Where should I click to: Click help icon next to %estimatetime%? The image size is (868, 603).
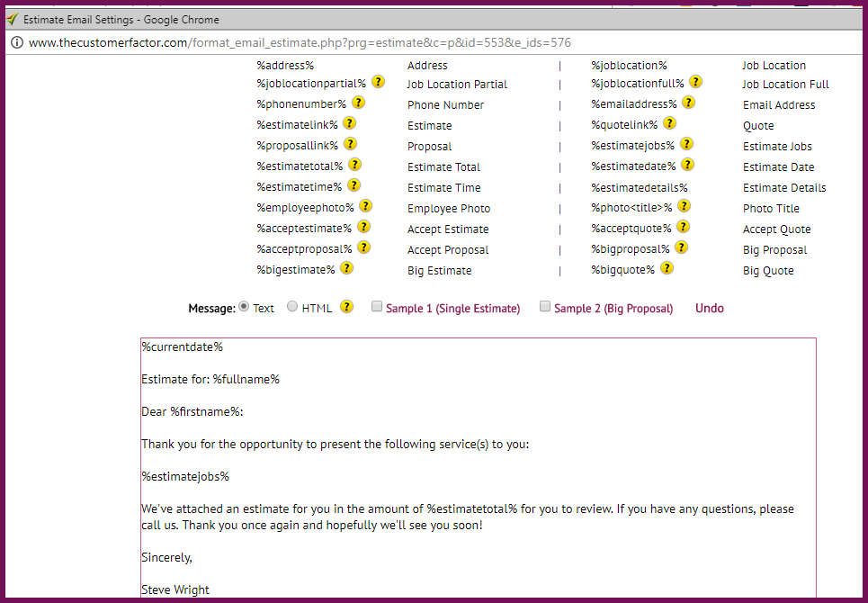pyautogui.click(x=353, y=185)
